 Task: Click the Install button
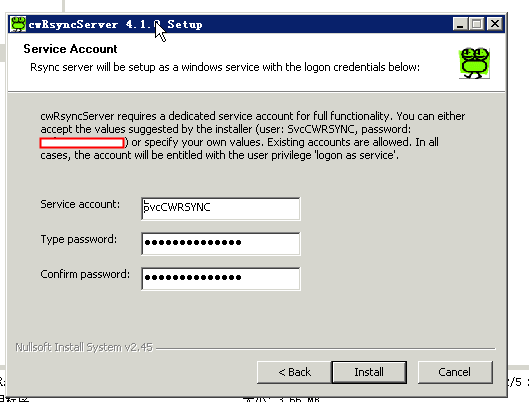click(369, 372)
